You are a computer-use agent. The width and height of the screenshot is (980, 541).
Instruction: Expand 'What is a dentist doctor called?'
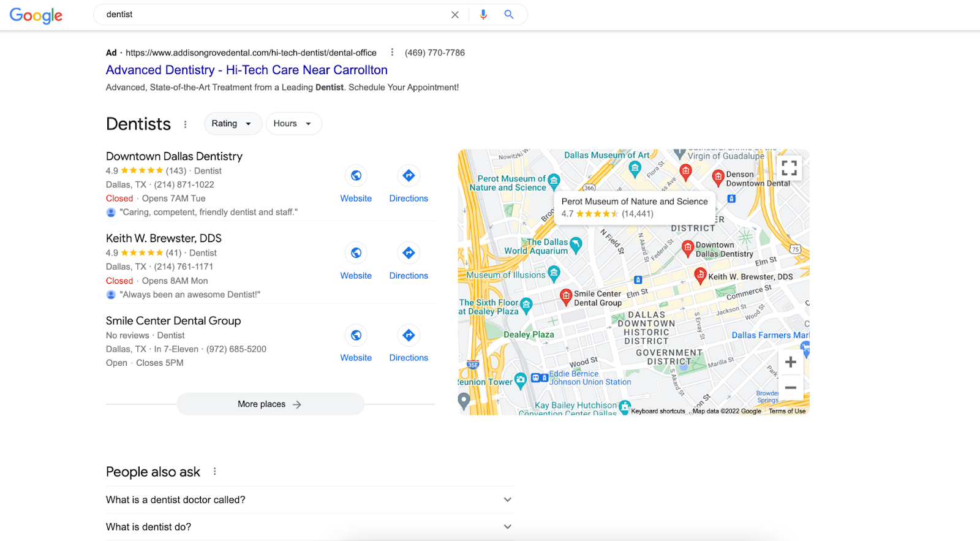point(310,500)
